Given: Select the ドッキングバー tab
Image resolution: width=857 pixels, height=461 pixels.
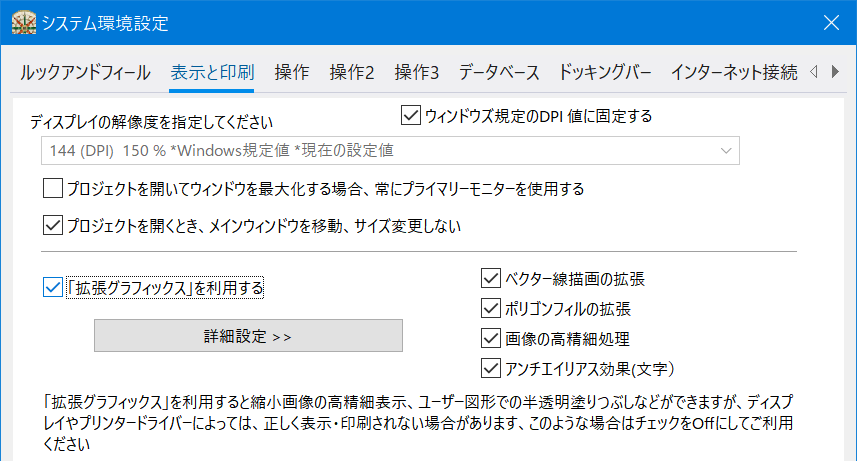Looking at the screenshot, I should 605,72.
